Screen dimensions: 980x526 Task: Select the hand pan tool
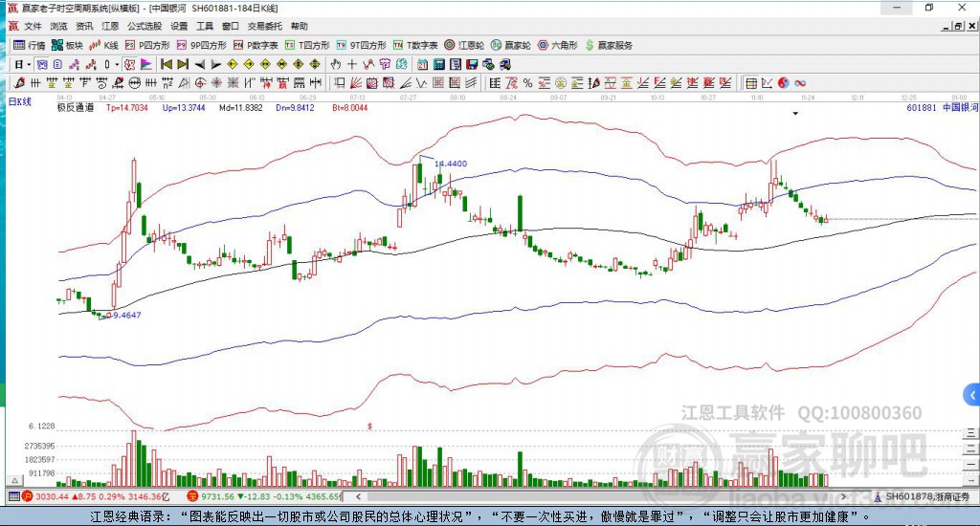336,64
